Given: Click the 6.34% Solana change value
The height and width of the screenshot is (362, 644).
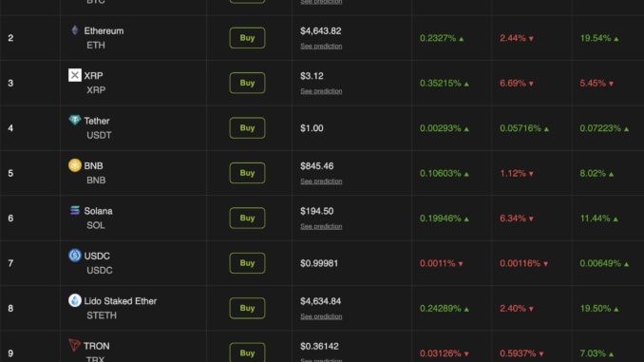Looking at the screenshot, I should coord(513,219).
